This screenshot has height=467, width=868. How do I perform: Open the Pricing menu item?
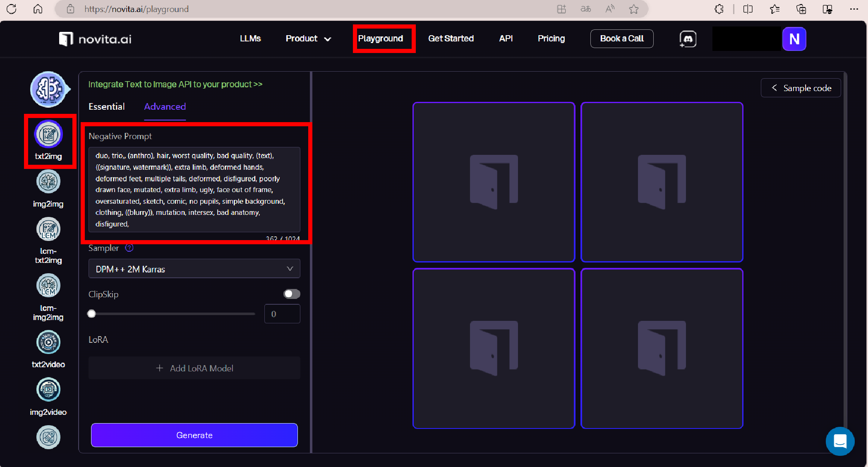coord(551,39)
